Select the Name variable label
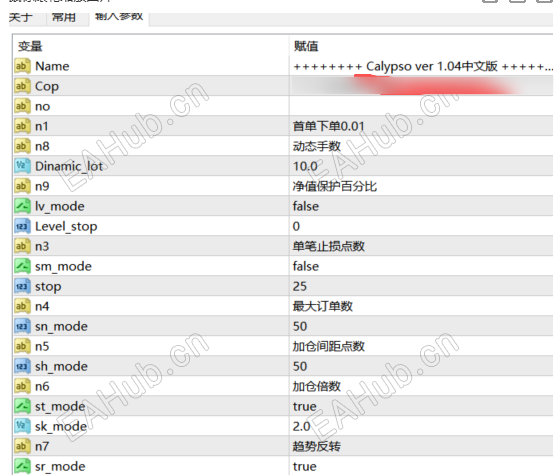The width and height of the screenshot is (560, 475). coord(52,66)
